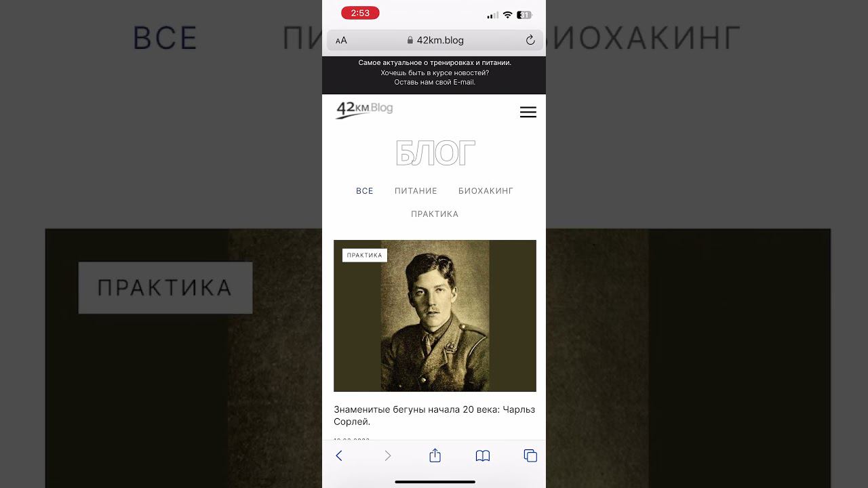The image size is (868, 488).
Task: Tap the Safari forward arrow
Action: [x=388, y=456]
